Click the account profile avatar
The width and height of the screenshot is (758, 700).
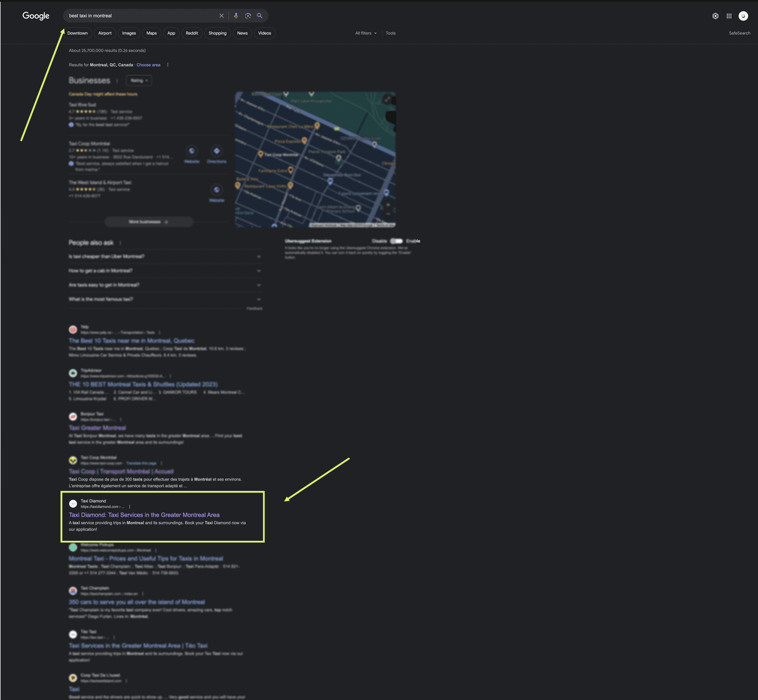click(x=743, y=16)
